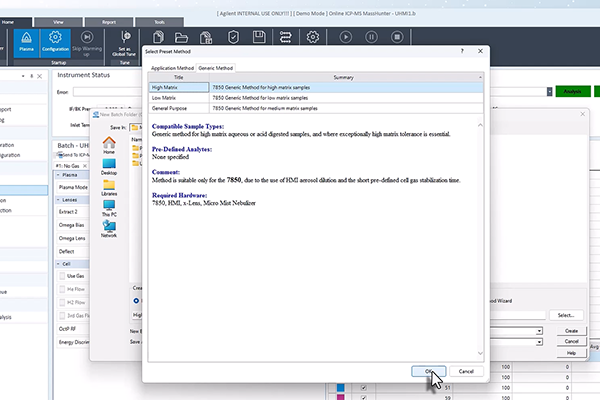Click the Select... button in batch dialog

point(566,315)
